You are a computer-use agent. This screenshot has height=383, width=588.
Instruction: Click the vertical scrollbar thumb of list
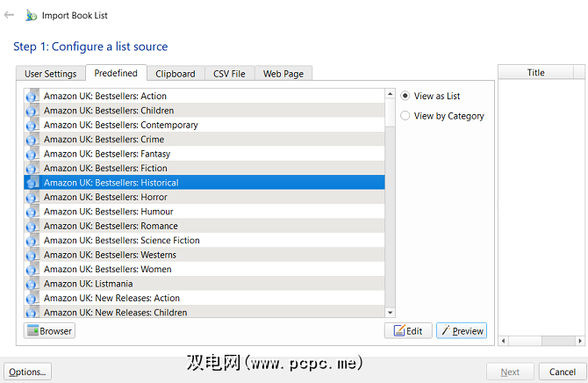click(390, 112)
